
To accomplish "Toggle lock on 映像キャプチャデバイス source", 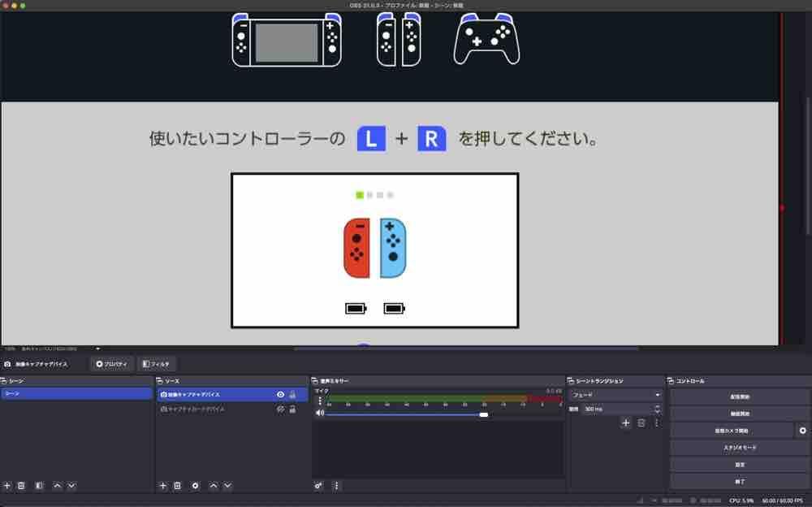I will coord(292,395).
